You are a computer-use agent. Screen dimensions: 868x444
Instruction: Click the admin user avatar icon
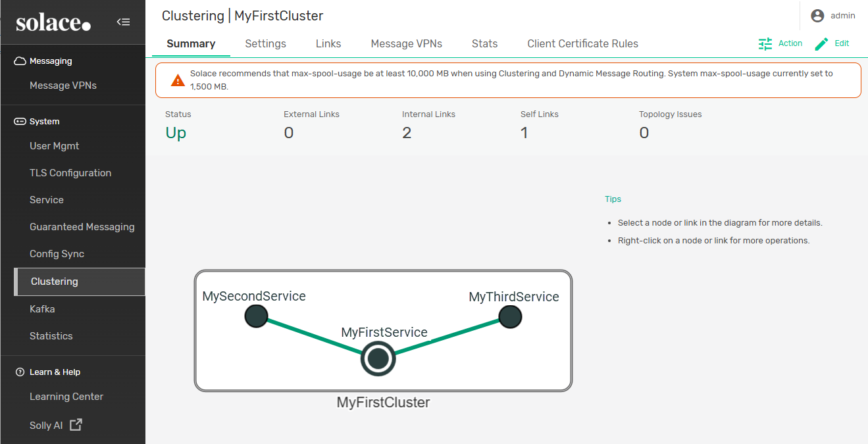click(817, 16)
